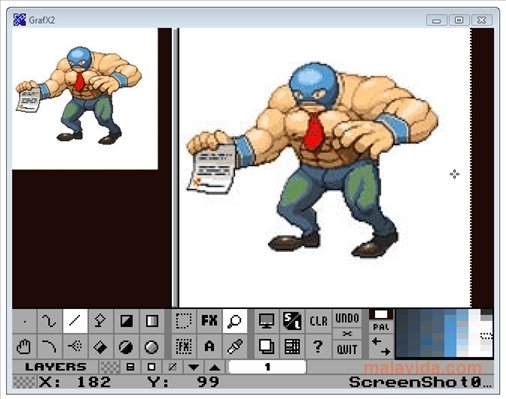
Task: Select the rectangular brush grab tool
Action: [x=184, y=321]
